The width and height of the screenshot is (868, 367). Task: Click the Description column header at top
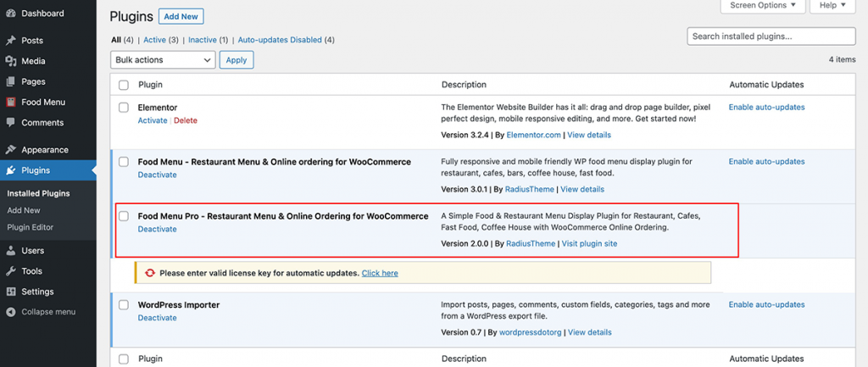[x=464, y=85]
